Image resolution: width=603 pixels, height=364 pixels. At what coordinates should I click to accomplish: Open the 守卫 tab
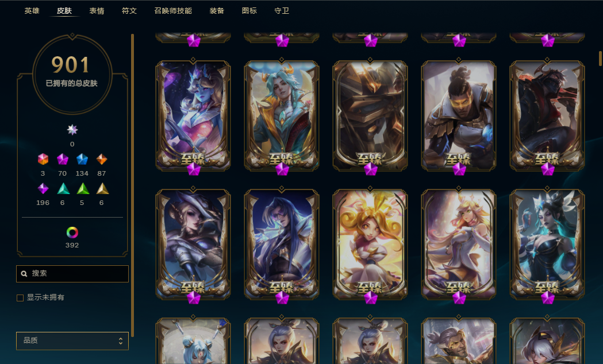[x=282, y=11]
